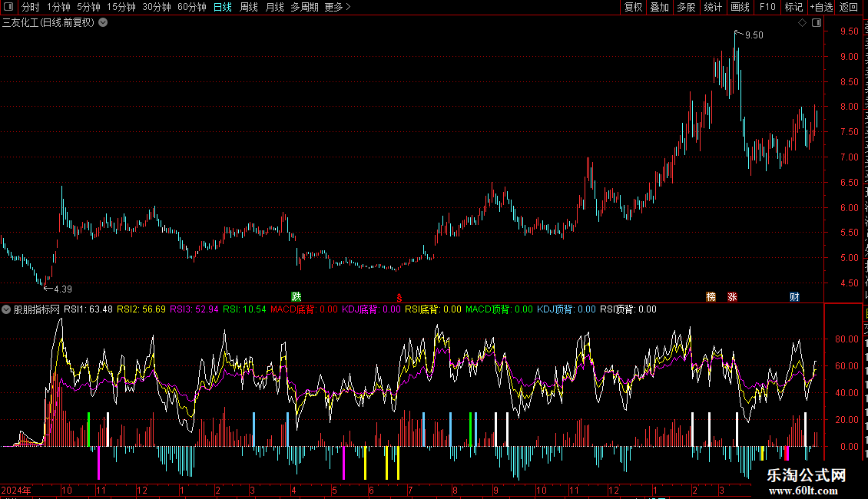Image resolution: width=868 pixels, height=499 pixels.
Task: Open the diamond marker icon above chart
Action: click(802, 23)
